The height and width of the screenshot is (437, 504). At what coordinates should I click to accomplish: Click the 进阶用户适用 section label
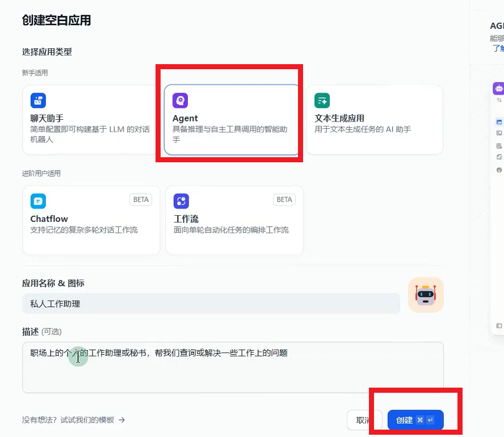(41, 174)
